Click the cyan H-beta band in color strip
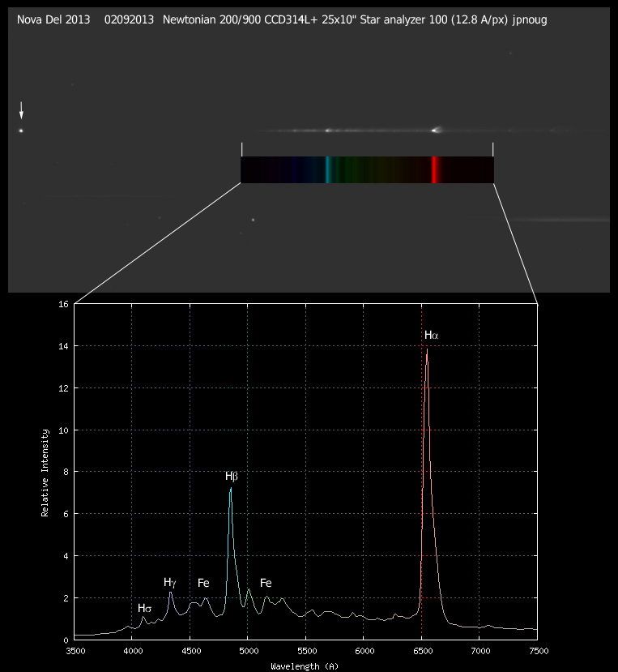The image size is (618, 672). coord(328,169)
